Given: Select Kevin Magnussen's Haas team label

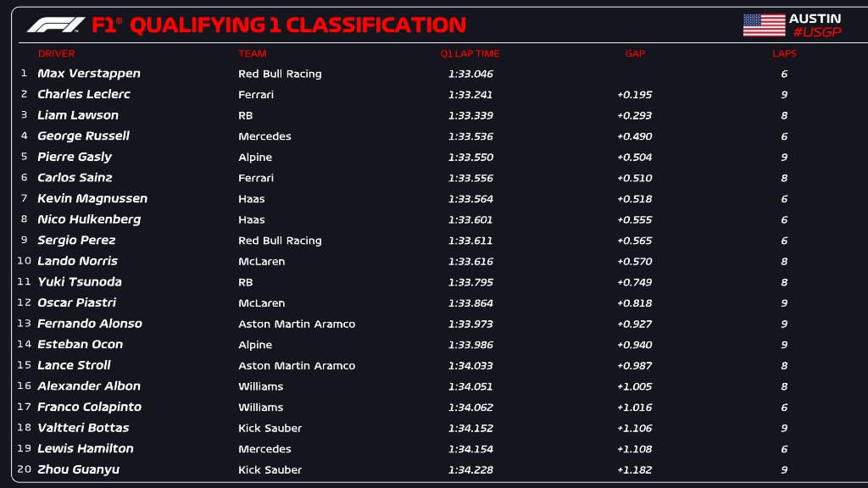Looking at the screenshot, I should (x=252, y=198).
